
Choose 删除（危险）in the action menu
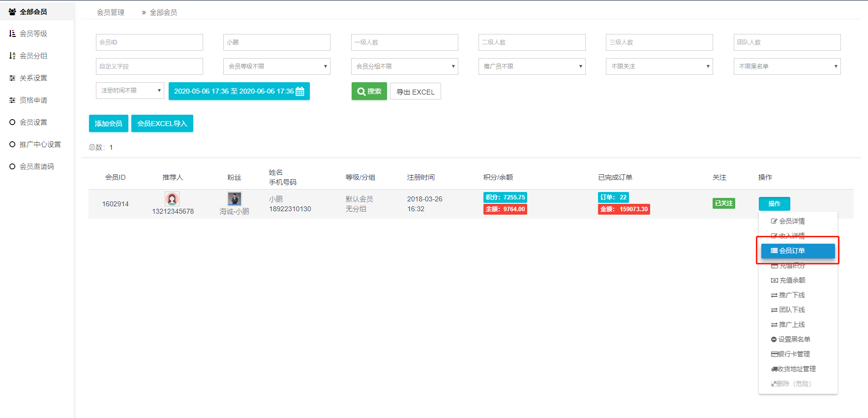pyautogui.click(x=798, y=384)
